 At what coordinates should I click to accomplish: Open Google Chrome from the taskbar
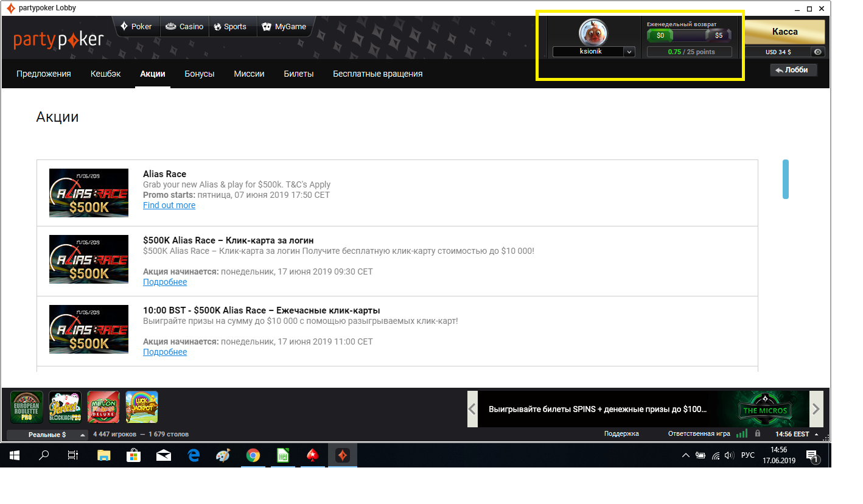click(253, 455)
